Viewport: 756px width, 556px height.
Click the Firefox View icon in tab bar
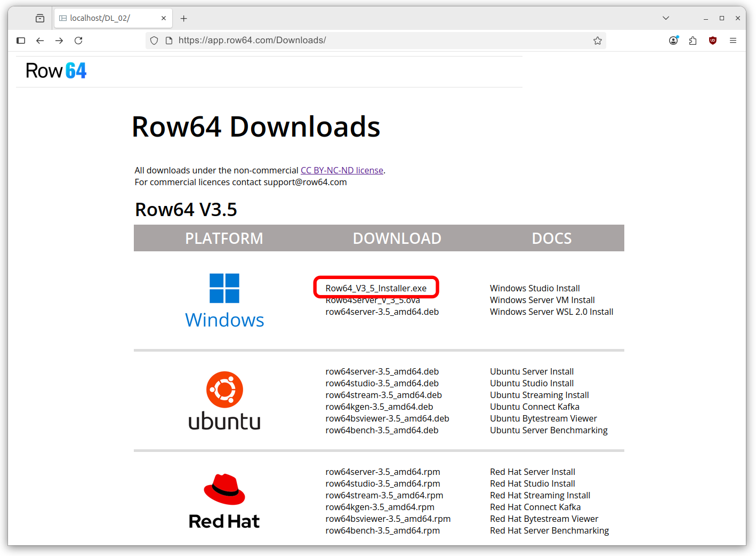tap(40, 18)
